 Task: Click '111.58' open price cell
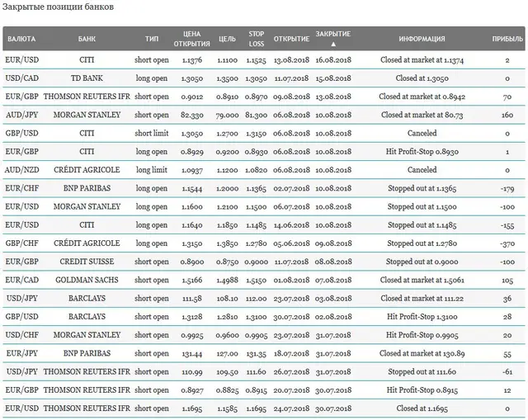click(x=192, y=299)
